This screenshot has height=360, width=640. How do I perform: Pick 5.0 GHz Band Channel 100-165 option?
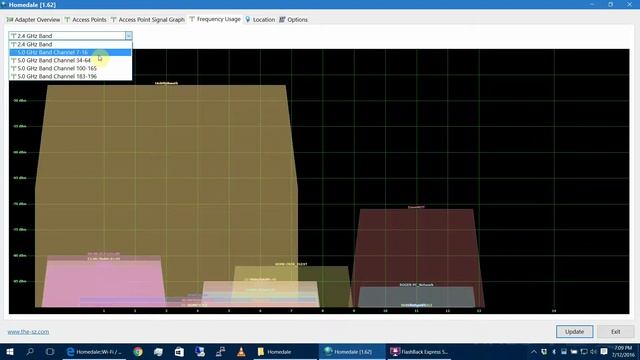coord(70,68)
